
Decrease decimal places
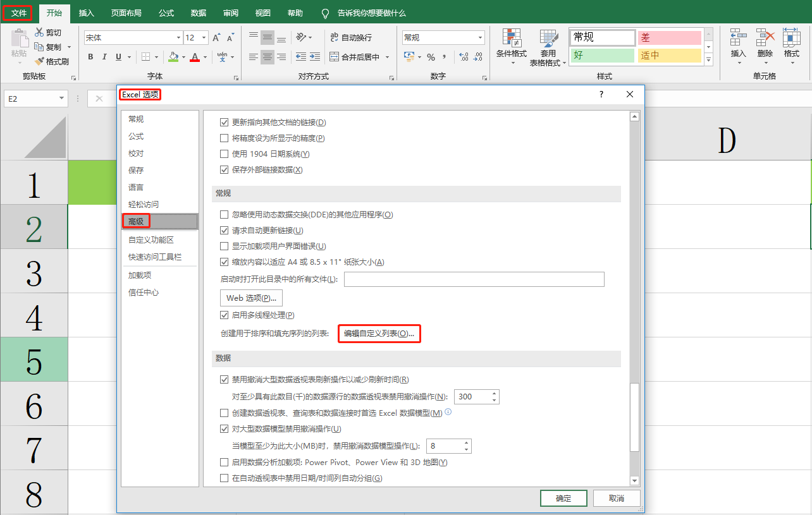click(x=477, y=58)
